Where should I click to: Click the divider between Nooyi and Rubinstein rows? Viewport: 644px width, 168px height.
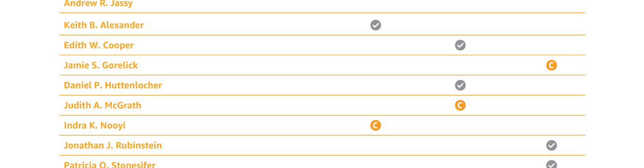[322, 135]
